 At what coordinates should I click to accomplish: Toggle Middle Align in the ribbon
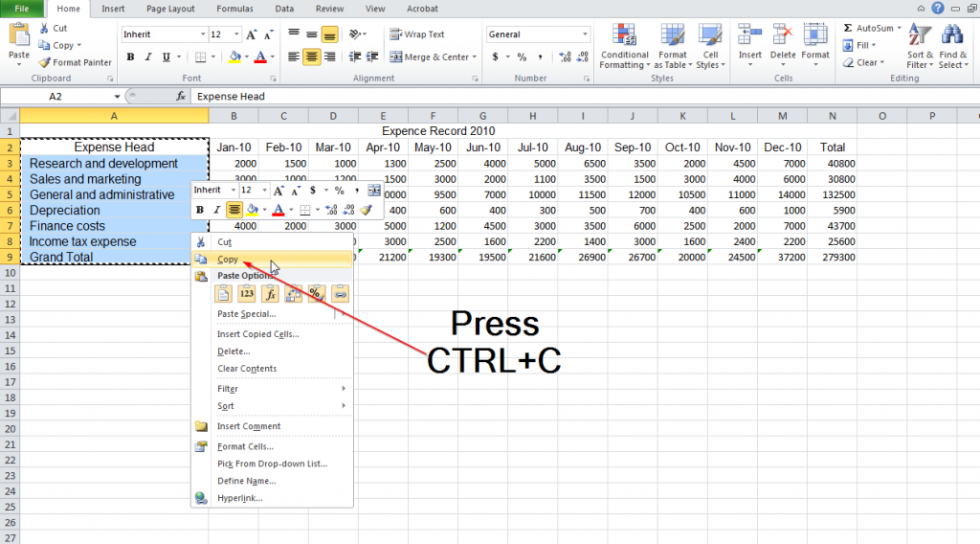[x=311, y=34]
